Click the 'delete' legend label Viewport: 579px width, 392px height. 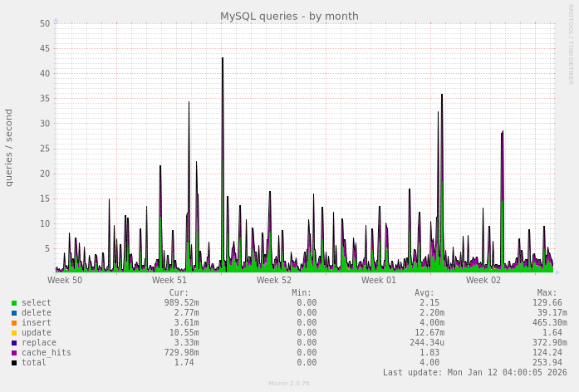[37, 312]
